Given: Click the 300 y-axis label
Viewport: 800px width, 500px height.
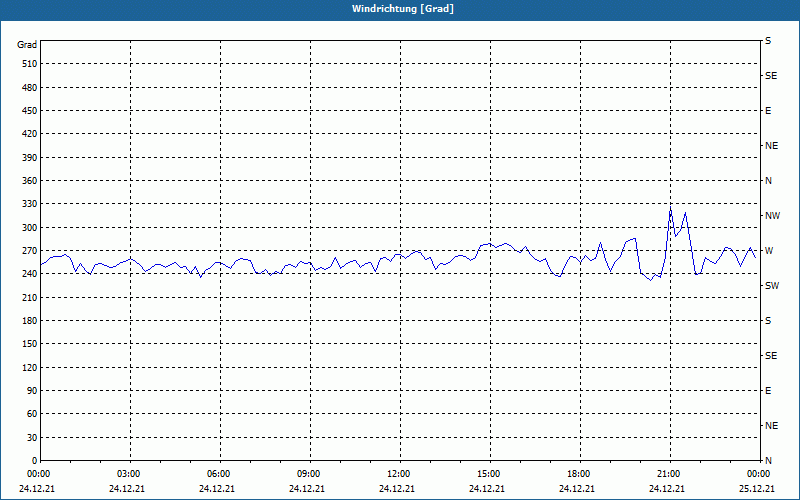Looking at the screenshot, I should [x=30, y=228].
